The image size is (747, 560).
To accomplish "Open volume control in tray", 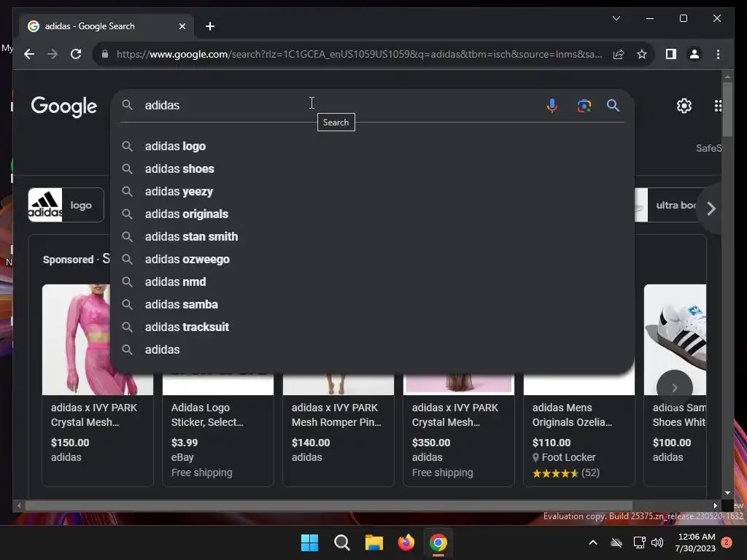I will click(657, 542).
